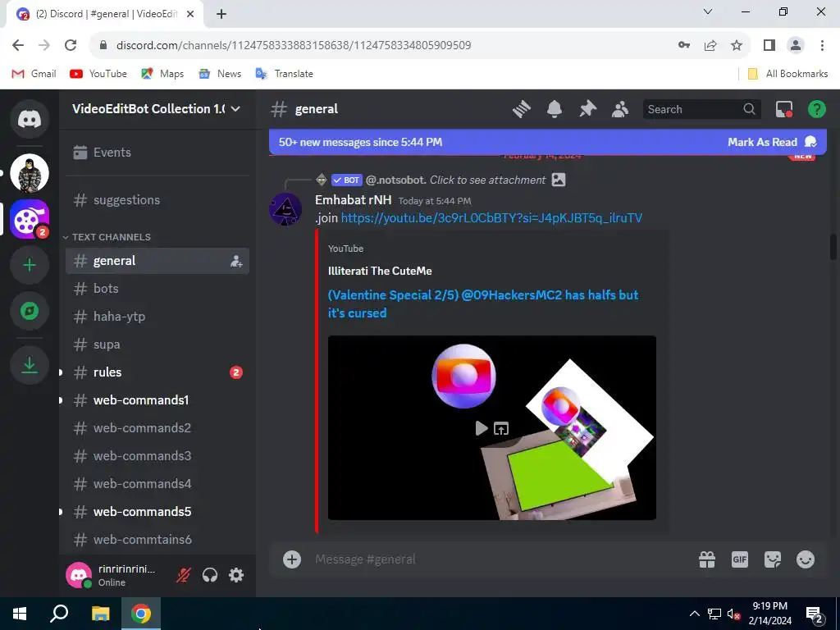Open the Gmail bookmark
This screenshot has width=840, height=630.
(x=34, y=74)
